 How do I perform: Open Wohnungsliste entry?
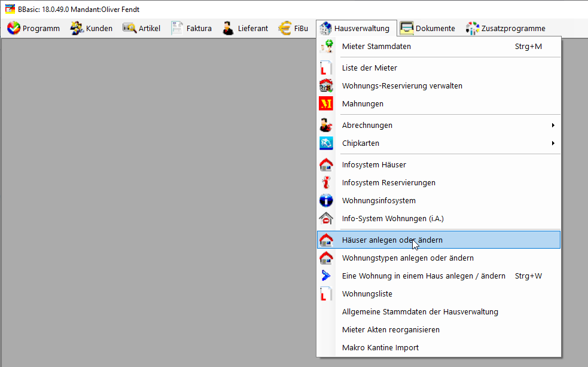pos(438,294)
